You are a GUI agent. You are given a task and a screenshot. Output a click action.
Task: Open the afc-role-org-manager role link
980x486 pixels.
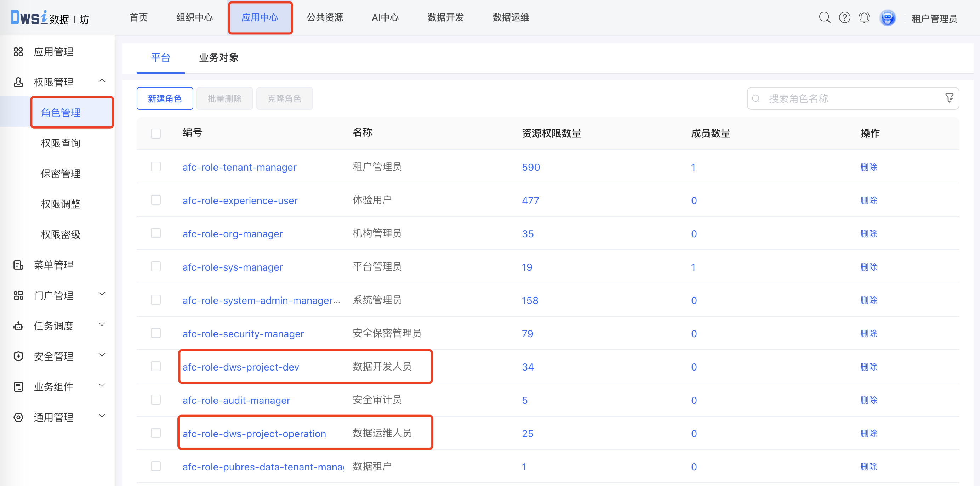pos(233,234)
